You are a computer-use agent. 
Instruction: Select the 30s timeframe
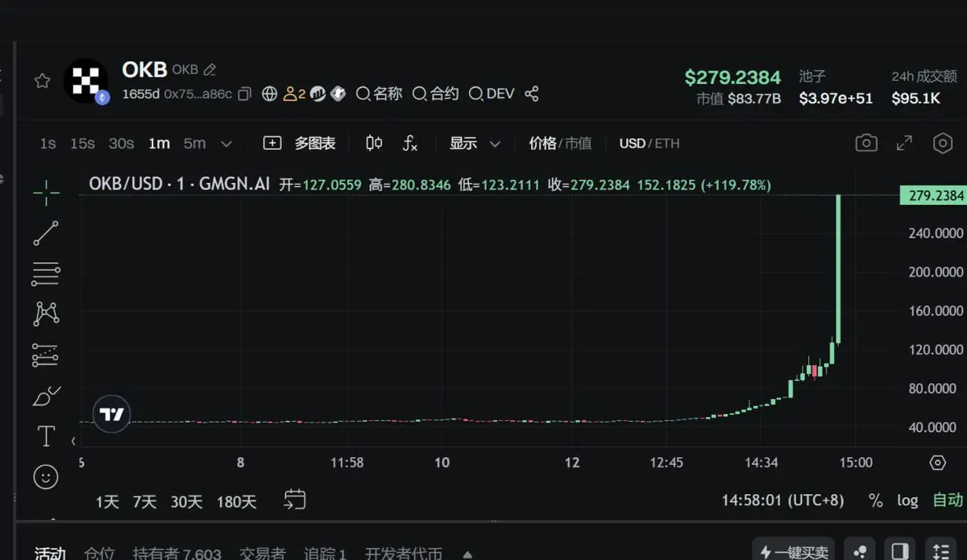(x=121, y=143)
